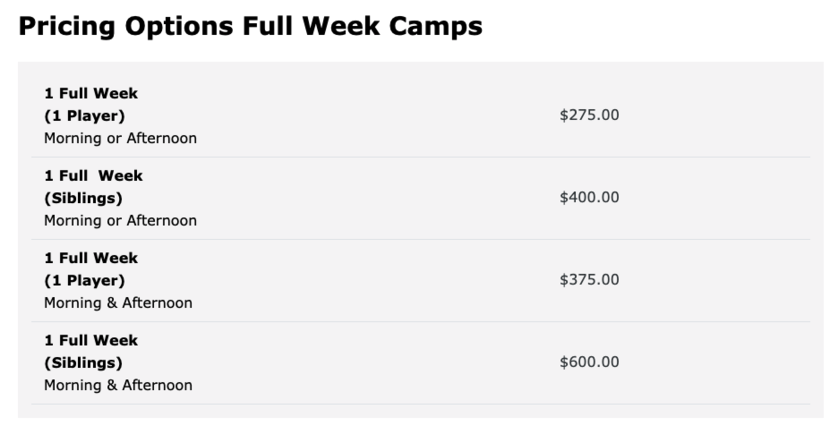The height and width of the screenshot is (426, 830).
Task: Click '(1 Player)' above Morning & Afternoon
Action: click(x=85, y=280)
